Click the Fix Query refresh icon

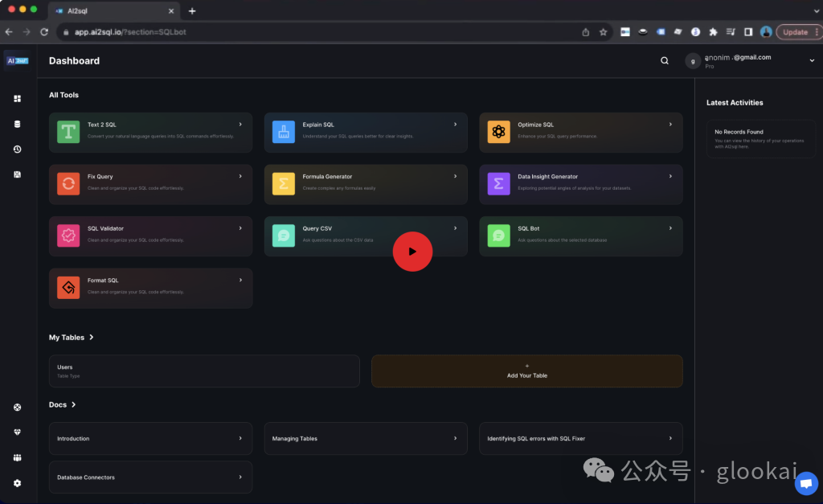(68, 184)
